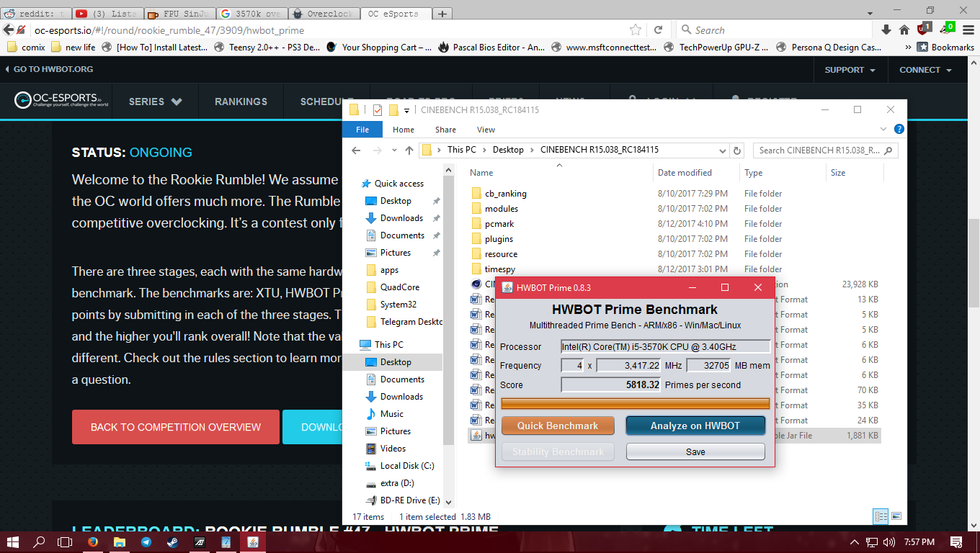Open SERIES dropdown on OC-ESPORTS site
This screenshot has width=980, height=553.
155,102
